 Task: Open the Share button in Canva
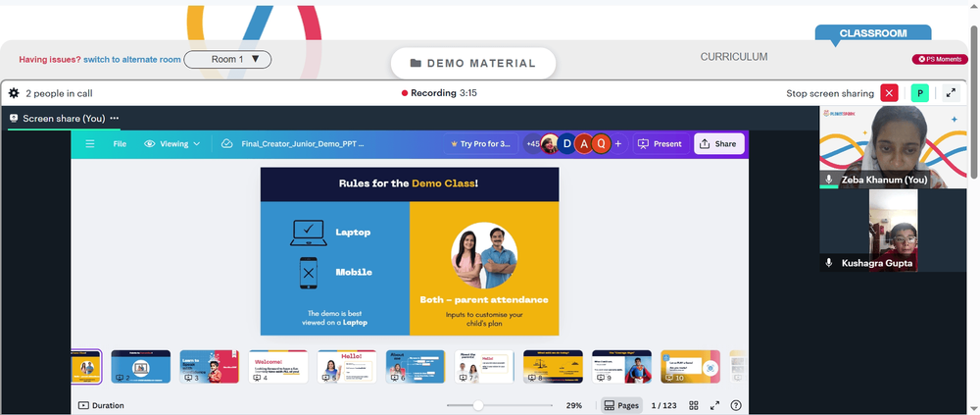718,144
